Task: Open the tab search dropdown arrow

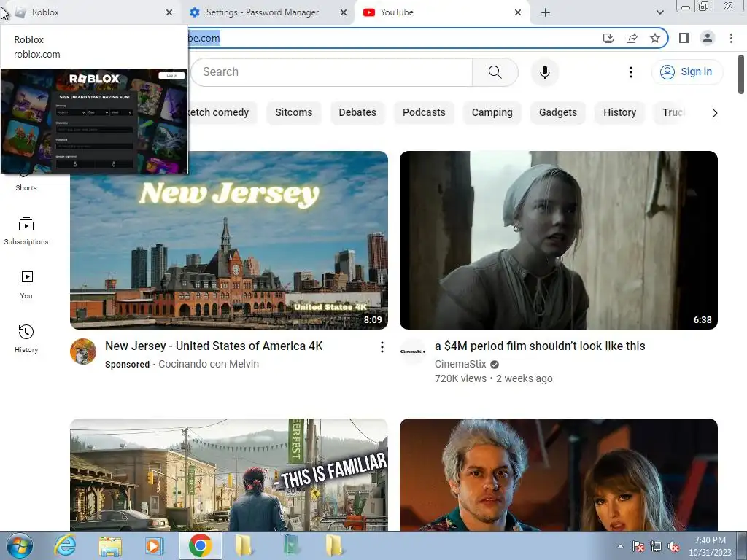Action: 659,12
